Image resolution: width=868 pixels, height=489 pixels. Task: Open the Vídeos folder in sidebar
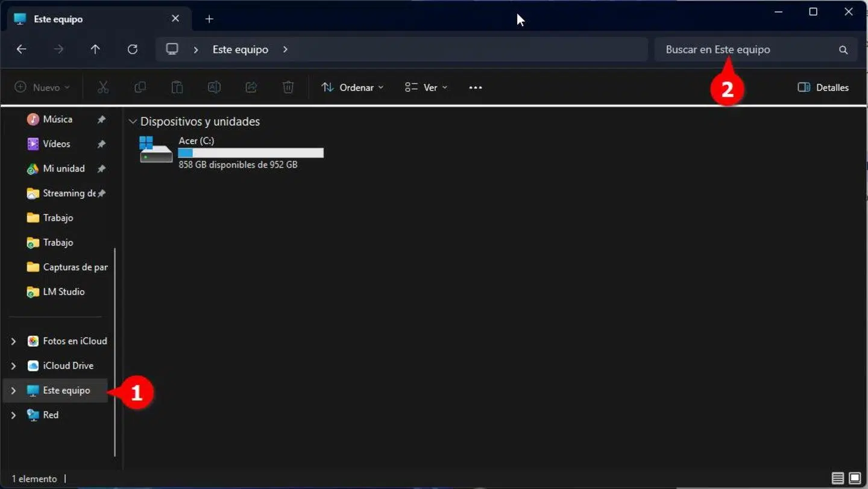[56, 144]
